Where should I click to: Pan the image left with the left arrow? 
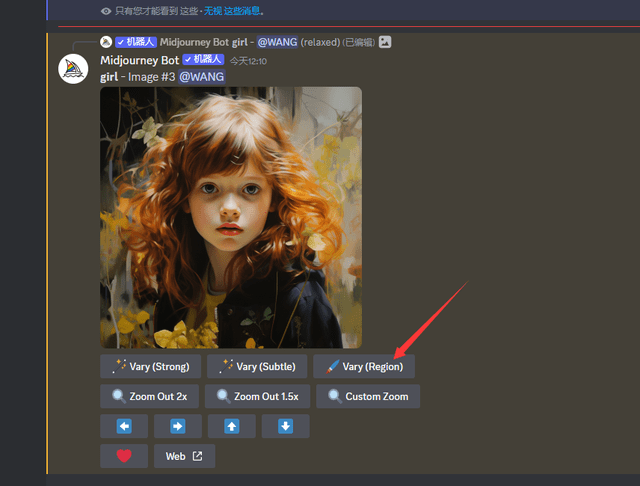(124, 426)
